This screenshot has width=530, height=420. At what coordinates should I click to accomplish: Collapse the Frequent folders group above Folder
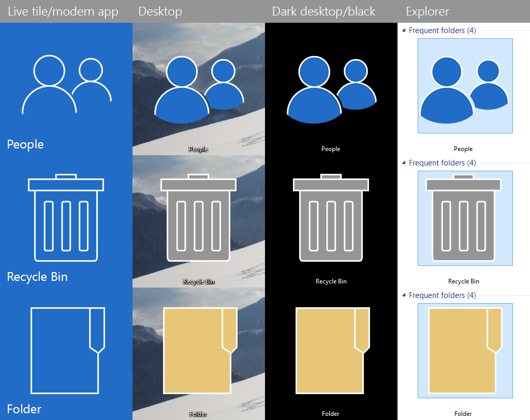(x=404, y=295)
